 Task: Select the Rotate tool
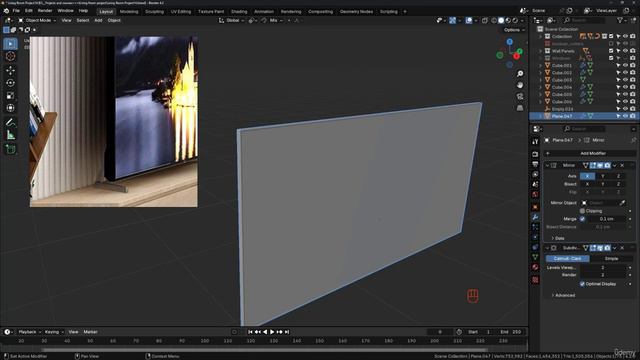[11, 83]
